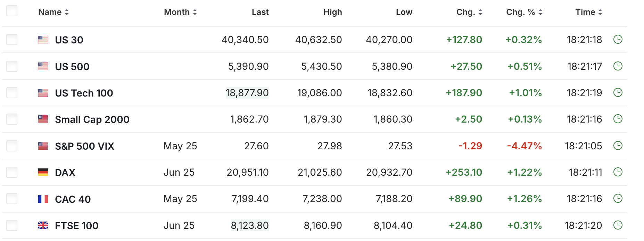Viewport: 644px width, 241px height.
Task: Tick the checkbox for US 500
Action: tap(12, 66)
